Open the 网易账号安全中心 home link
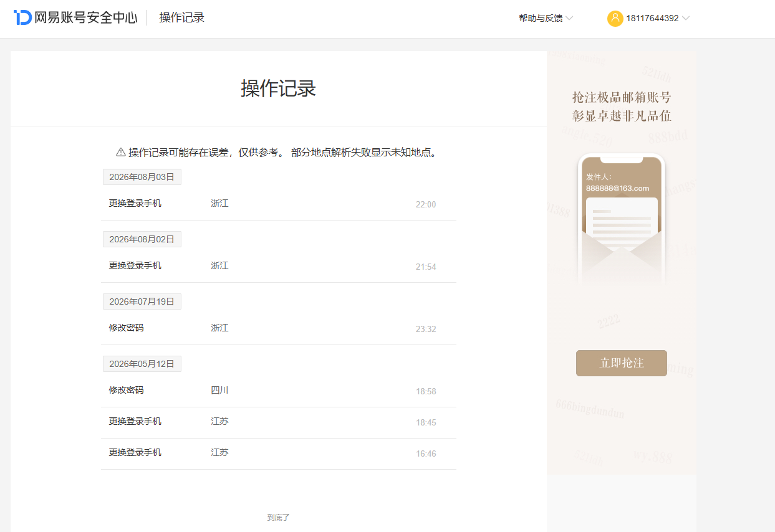The width and height of the screenshot is (775, 532). tap(75, 17)
